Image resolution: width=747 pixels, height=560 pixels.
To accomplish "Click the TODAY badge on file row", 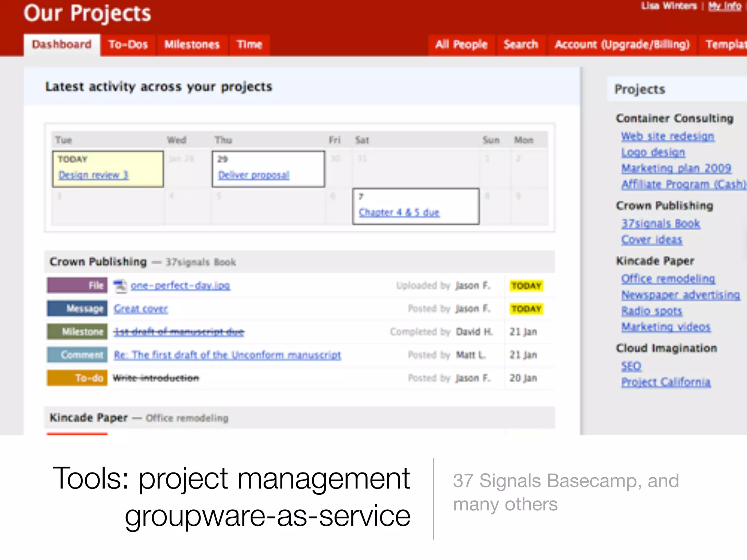I will [x=526, y=285].
